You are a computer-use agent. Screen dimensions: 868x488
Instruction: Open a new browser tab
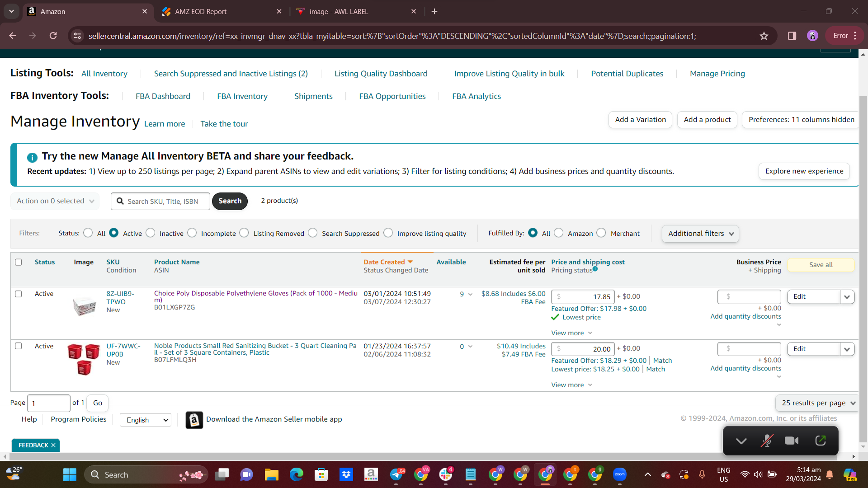(434, 11)
